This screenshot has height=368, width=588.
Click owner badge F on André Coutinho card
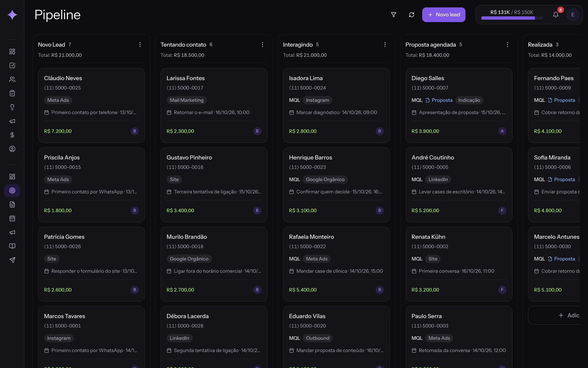502,211
